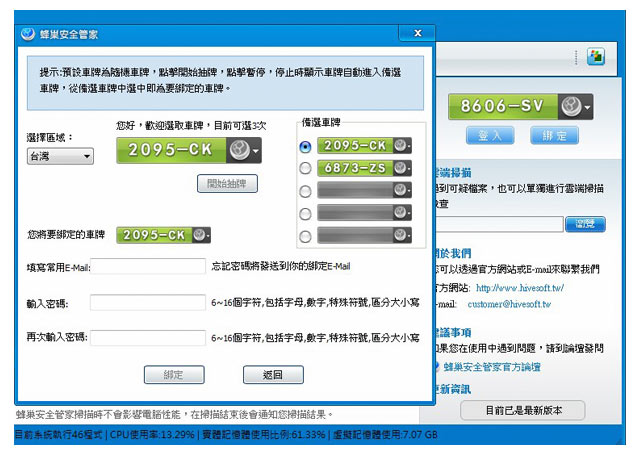Focus the cloud scan file path field
The width and height of the screenshot is (640, 453).
(500, 224)
